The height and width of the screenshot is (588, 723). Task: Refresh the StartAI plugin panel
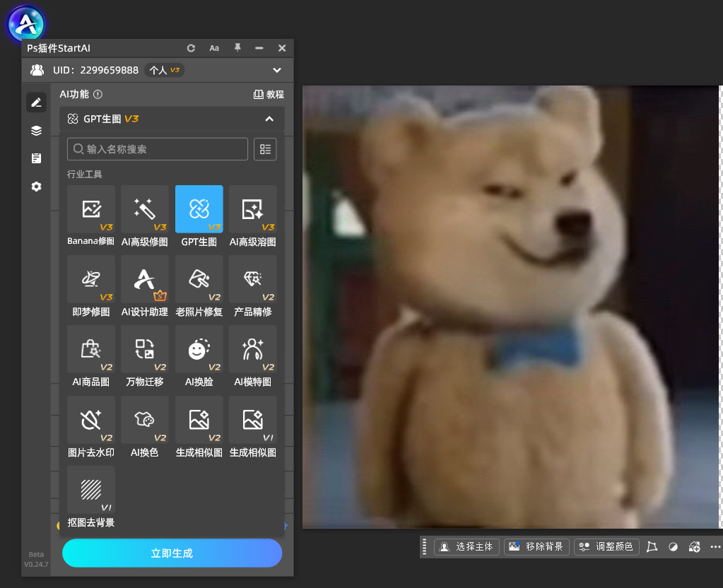pyautogui.click(x=191, y=48)
